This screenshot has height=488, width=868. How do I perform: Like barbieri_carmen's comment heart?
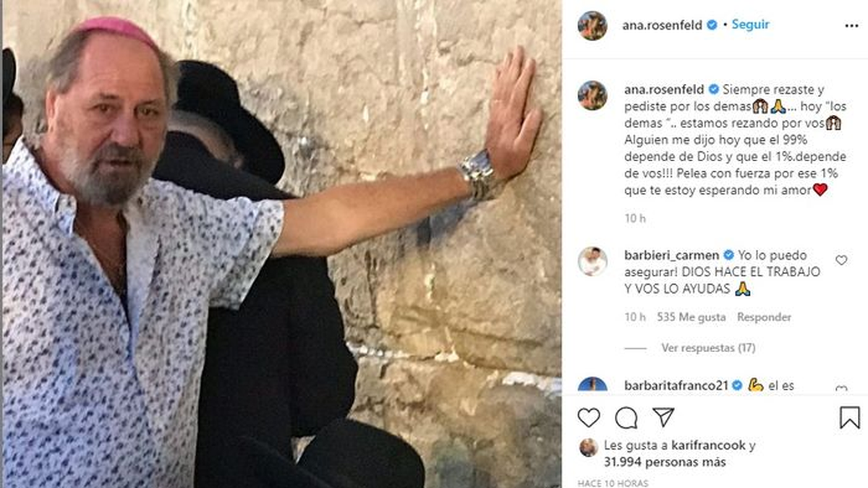point(841,260)
